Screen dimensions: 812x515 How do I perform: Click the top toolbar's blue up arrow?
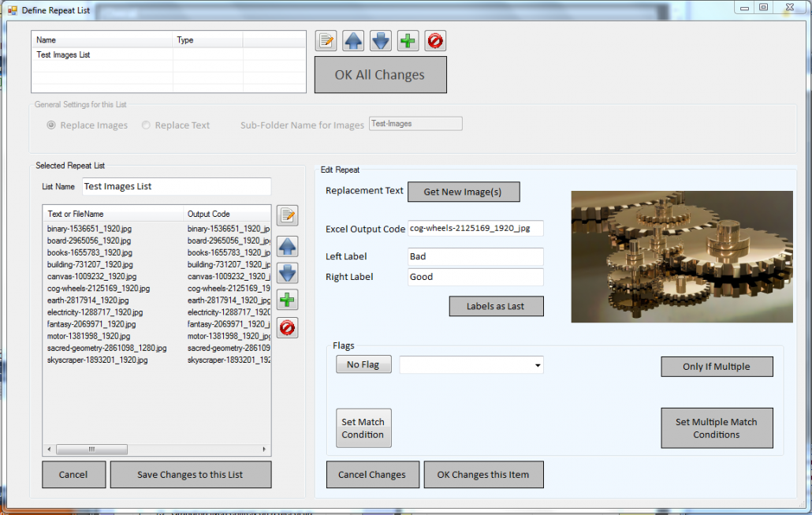[354, 41]
